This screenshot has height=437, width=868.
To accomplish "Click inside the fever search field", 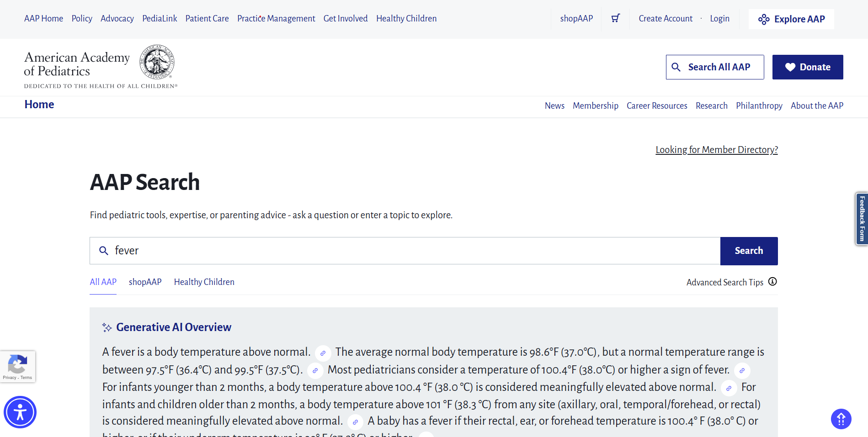I will pos(320,251).
